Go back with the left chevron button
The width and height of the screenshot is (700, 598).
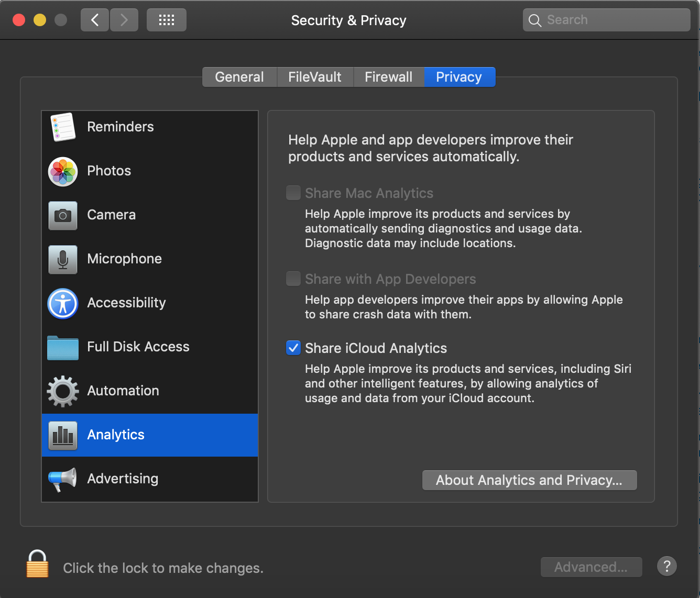point(95,20)
